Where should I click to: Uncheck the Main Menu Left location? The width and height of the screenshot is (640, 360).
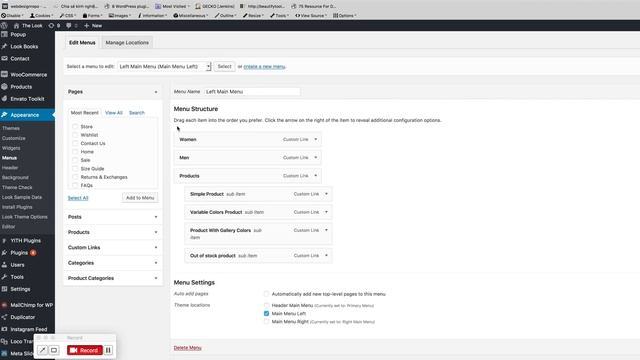pyautogui.click(x=267, y=313)
